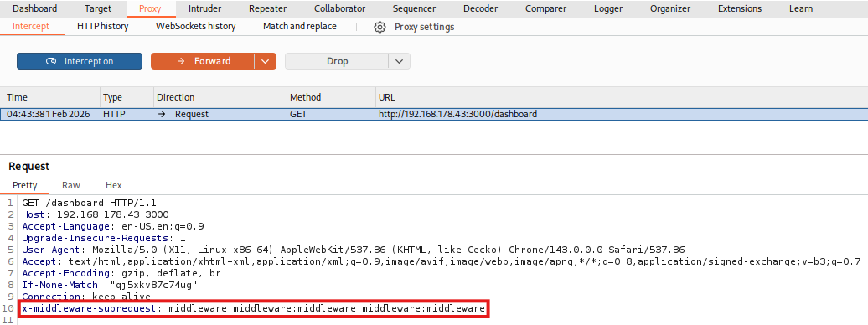The height and width of the screenshot is (325, 868).
Task: Click the Upgrade-Insecure-Requests header line
Action: click(x=104, y=238)
